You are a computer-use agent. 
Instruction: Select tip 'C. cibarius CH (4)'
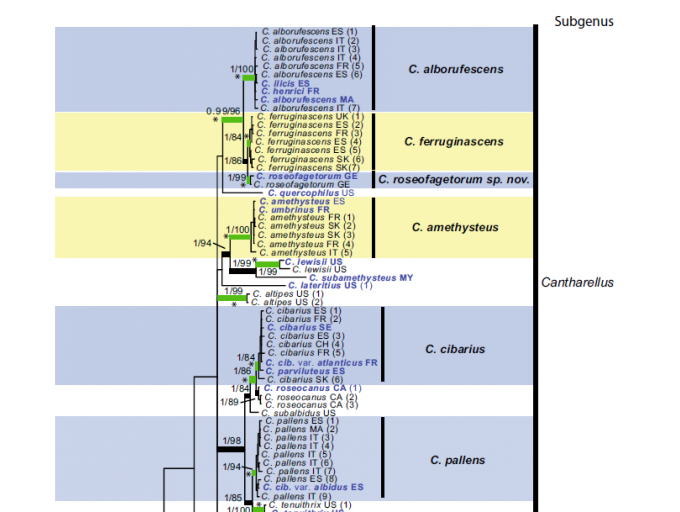[305, 345]
